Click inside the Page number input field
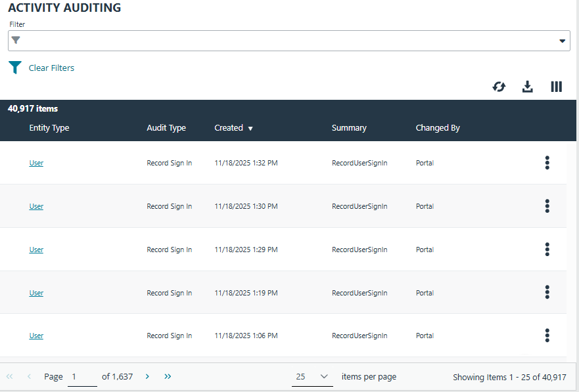 [x=82, y=376]
